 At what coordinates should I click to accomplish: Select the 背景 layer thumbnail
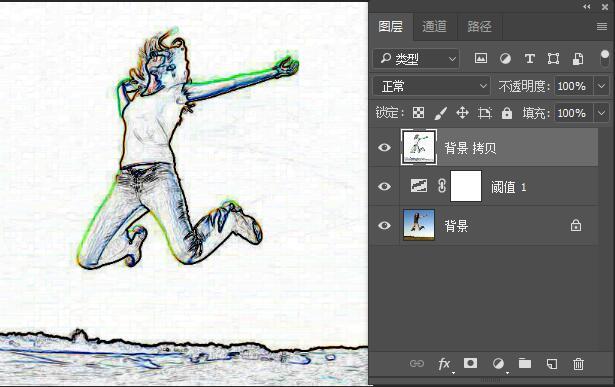[419, 225]
